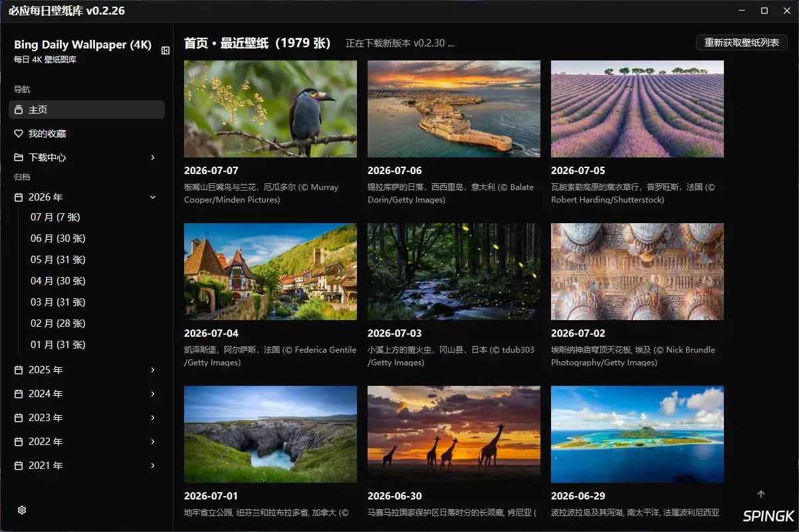Click the calendar icon next to 2022 年
The width and height of the screenshot is (799, 532).
tap(19, 442)
